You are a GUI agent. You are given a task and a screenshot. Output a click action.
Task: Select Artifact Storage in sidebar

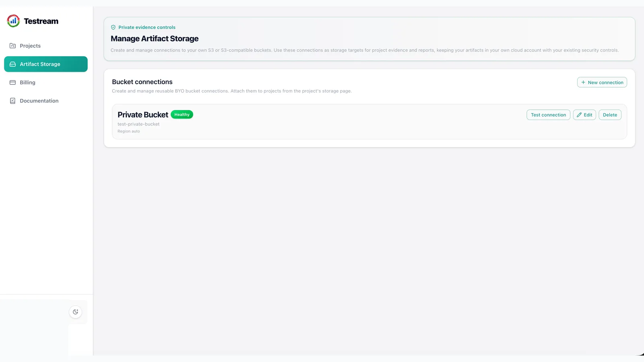46,64
